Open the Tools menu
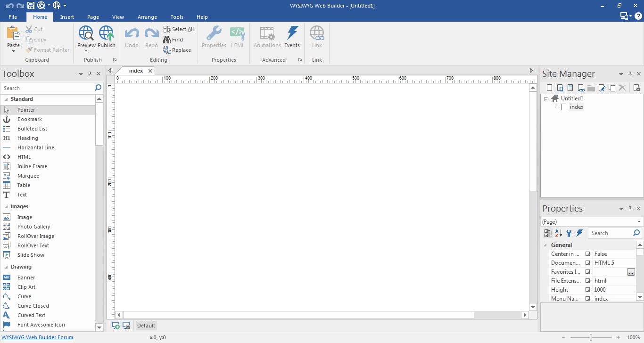The image size is (644, 343). coord(177,16)
